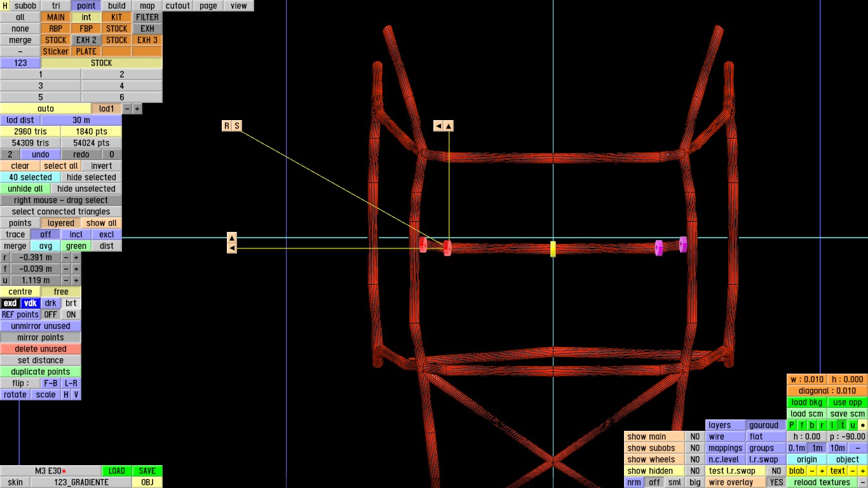
Task: Click the duplicate points button
Action: coord(41,372)
